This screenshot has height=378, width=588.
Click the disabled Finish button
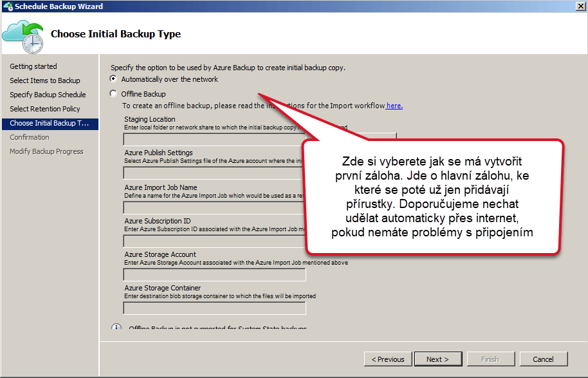[x=490, y=359]
